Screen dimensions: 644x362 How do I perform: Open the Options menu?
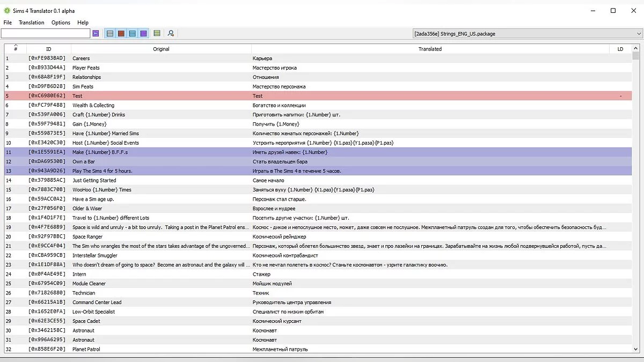[x=61, y=23]
